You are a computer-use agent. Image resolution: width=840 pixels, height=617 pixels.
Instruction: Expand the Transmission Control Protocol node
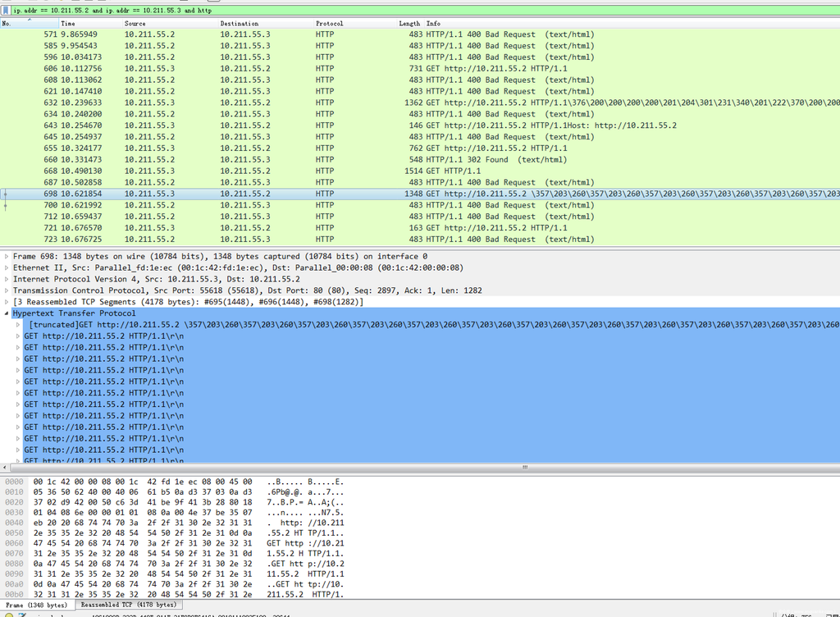point(7,290)
